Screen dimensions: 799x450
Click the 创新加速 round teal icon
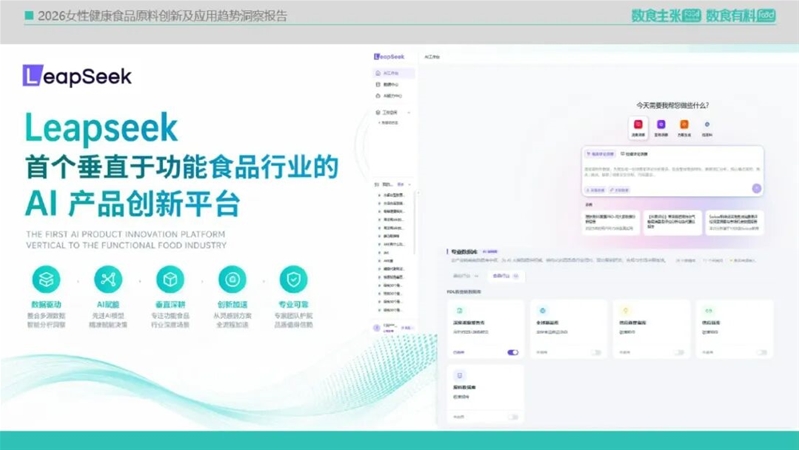pos(232,280)
